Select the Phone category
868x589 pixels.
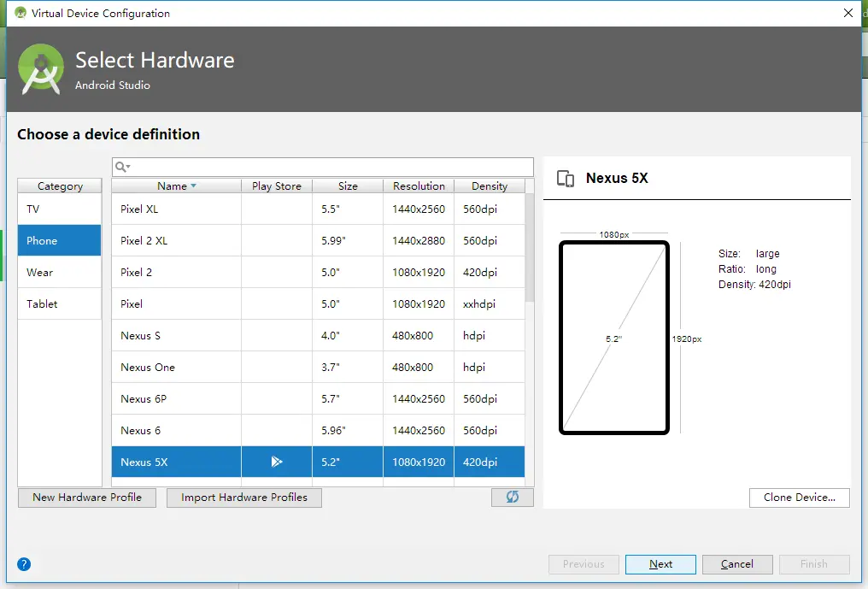(x=59, y=240)
